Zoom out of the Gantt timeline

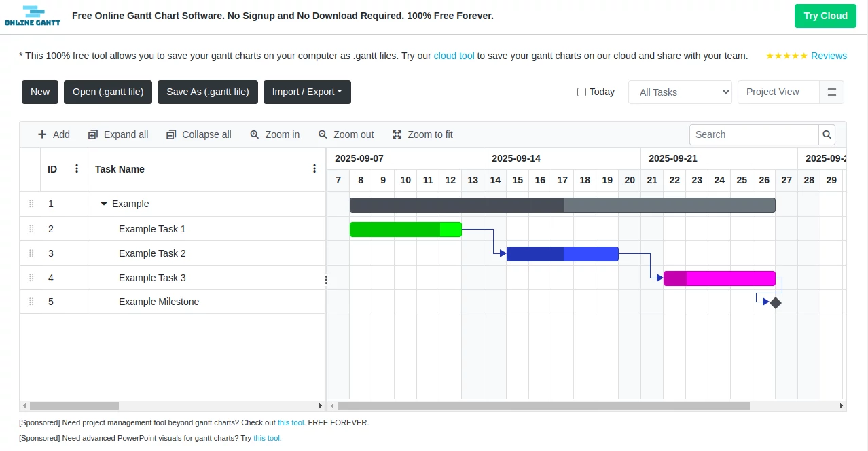point(323,134)
